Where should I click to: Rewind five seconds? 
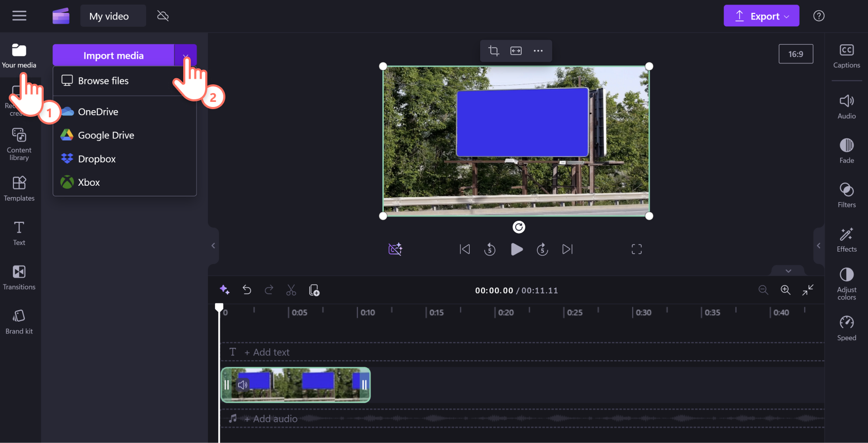click(x=490, y=250)
